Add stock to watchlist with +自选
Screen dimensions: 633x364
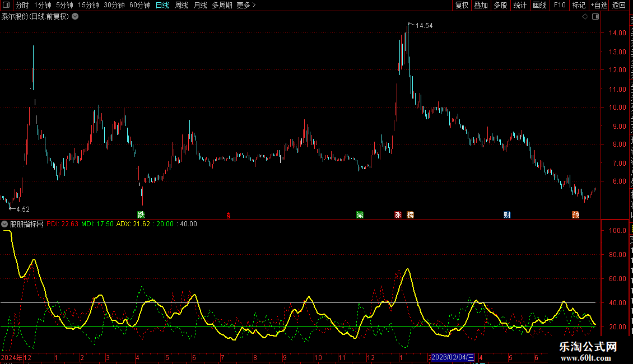tap(599, 5)
